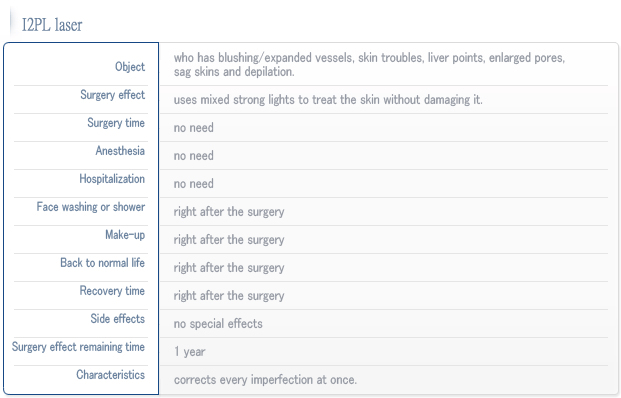This screenshot has height=398, width=621.
Task: Select the Hospitalization label
Action: (112, 179)
